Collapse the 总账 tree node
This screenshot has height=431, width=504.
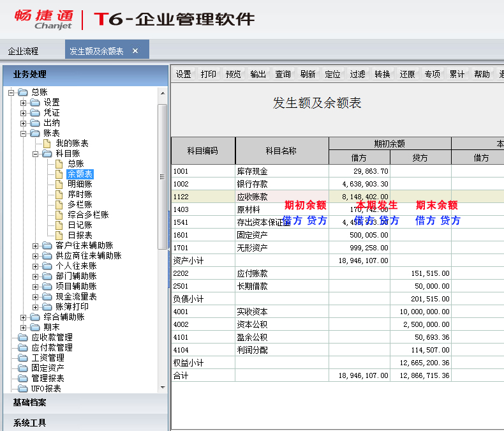point(11,93)
